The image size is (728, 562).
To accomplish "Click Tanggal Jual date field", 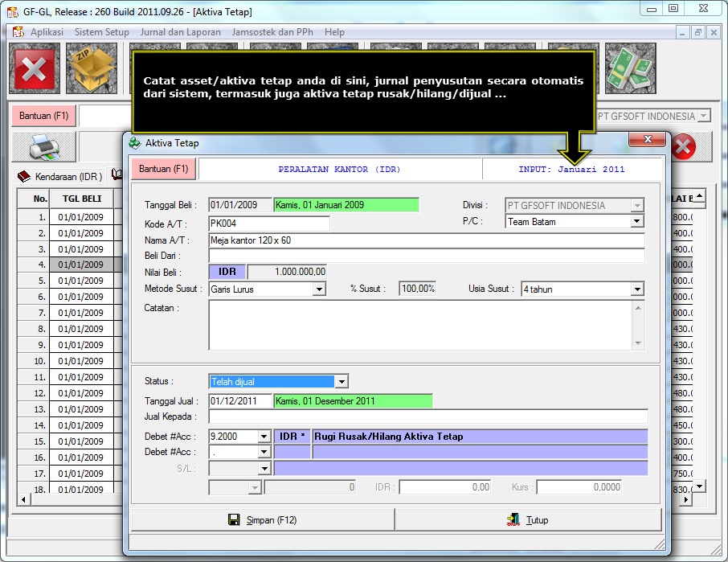I will tap(240, 401).
